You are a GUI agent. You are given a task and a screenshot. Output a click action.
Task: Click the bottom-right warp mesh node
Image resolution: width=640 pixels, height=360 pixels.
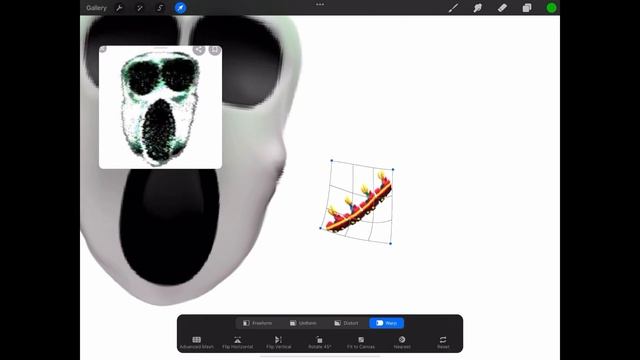click(x=391, y=244)
